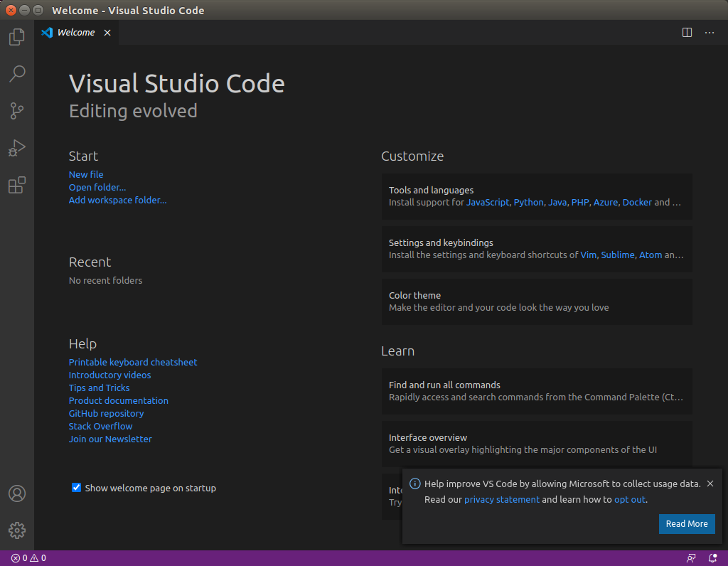Open the Extensions view icon
The height and width of the screenshot is (566, 728).
(17, 185)
